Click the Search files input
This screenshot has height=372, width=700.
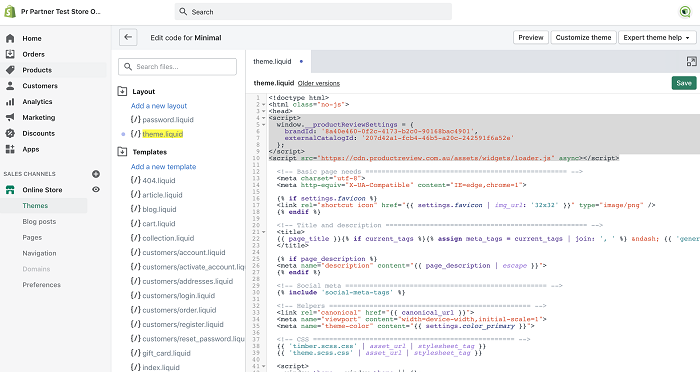(177, 67)
